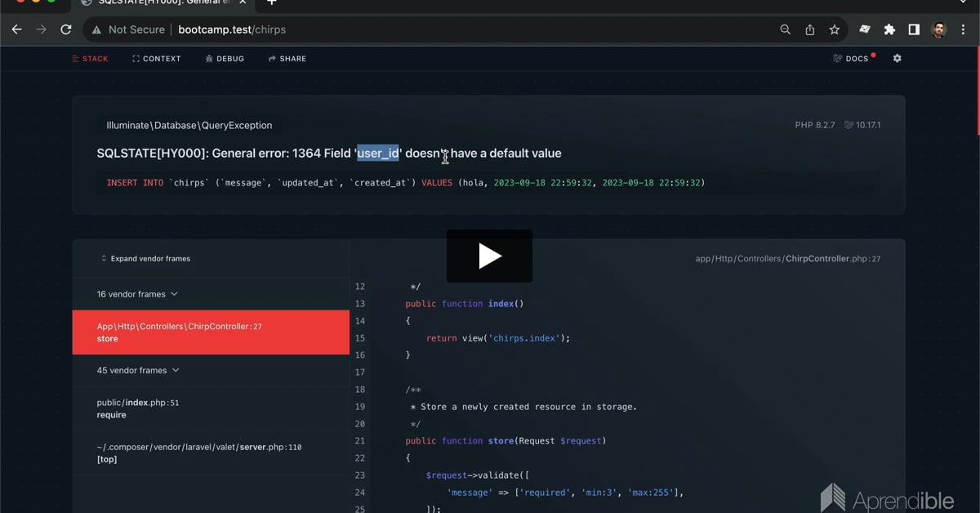Click the SQLSTATE[HY000] error message heading

329,153
